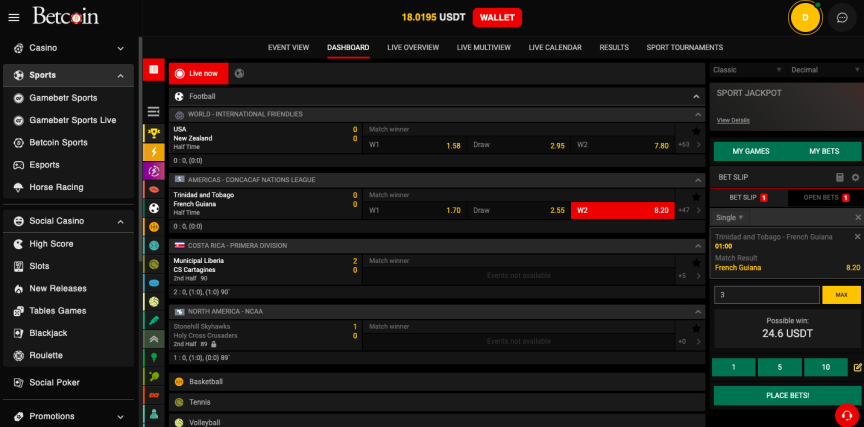Select the purple swirl icon in the sports strip
Viewport: 864px width, 427px height.
[x=154, y=171]
